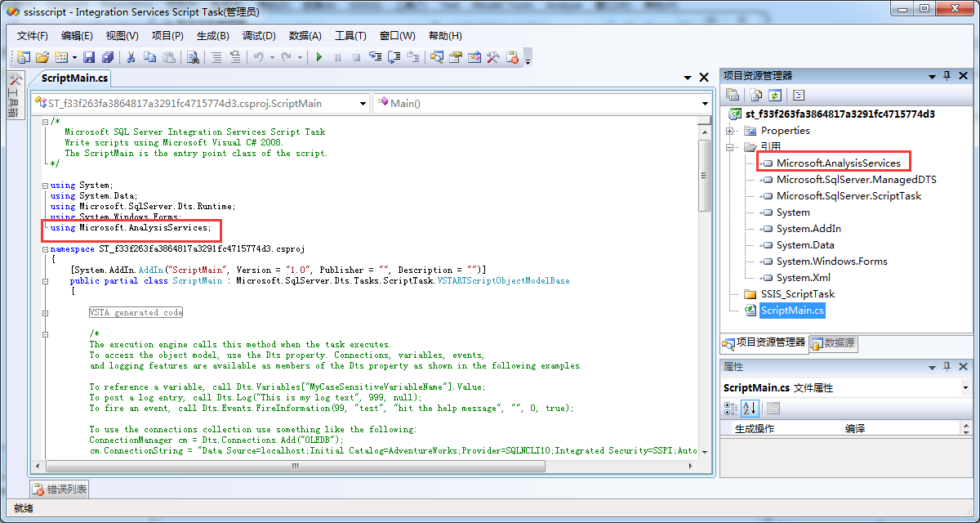Collapse the namespace code block in editor
Viewport: 980px width, 523px height.
point(45,248)
